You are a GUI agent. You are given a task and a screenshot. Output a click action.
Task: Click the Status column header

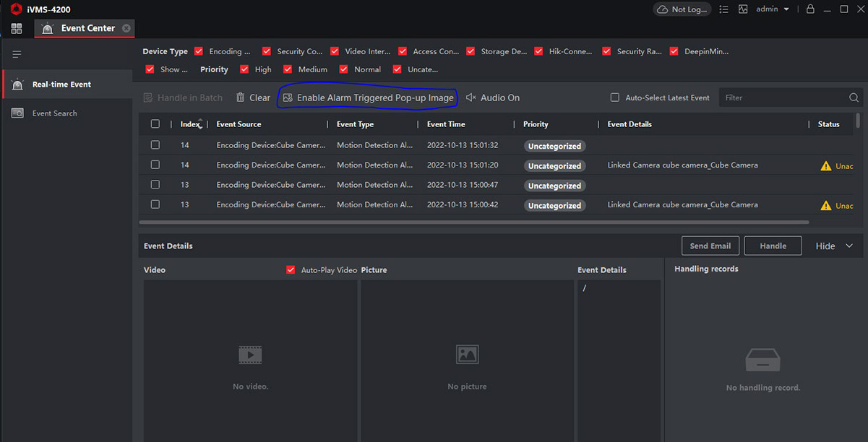click(828, 124)
